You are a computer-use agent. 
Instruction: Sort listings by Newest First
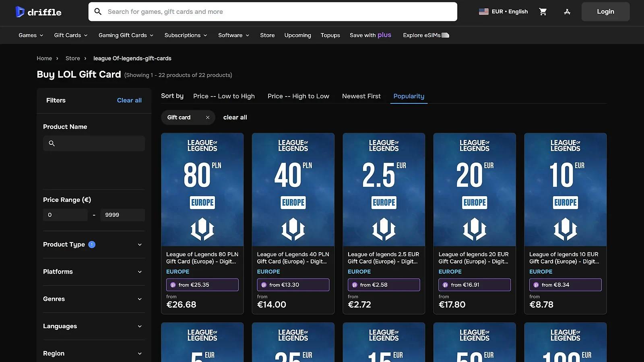[361, 96]
